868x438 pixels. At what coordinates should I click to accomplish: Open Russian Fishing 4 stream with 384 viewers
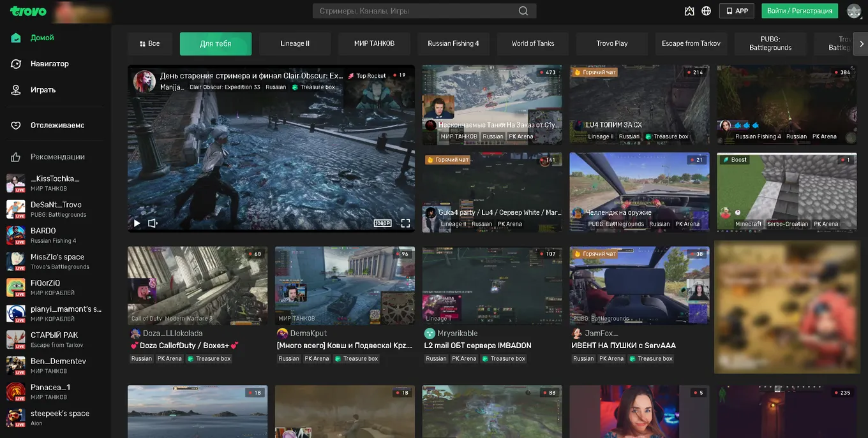[x=787, y=105]
